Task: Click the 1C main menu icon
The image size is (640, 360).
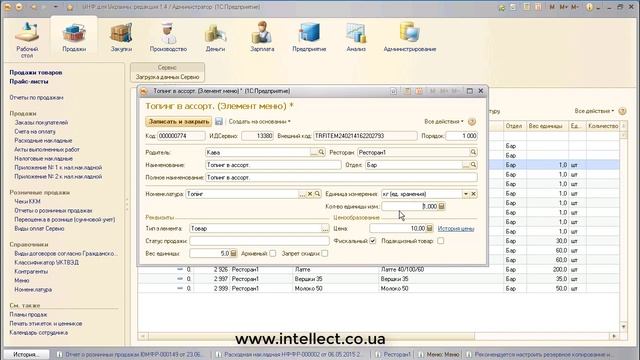Action: click(7, 7)
